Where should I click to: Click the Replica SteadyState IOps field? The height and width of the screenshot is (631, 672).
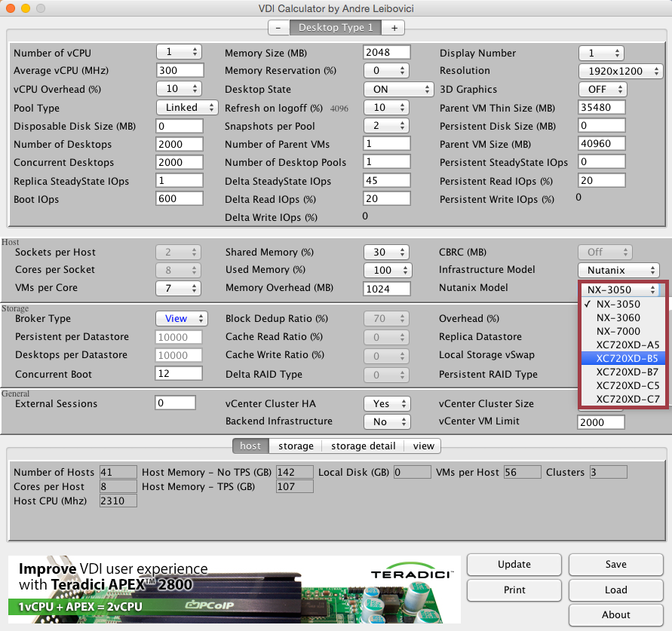pos(180,180)
